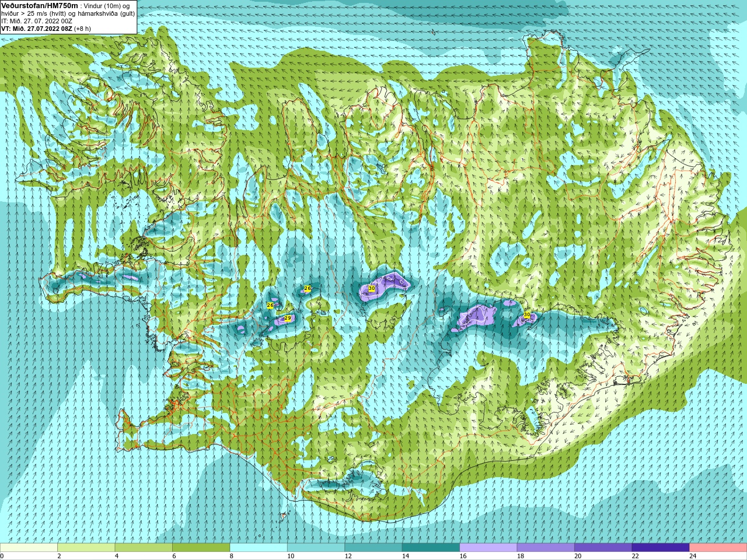Click the "30" gust label inside the large purple area
This screenshot has height=560, width=747.
coord(372,288)
